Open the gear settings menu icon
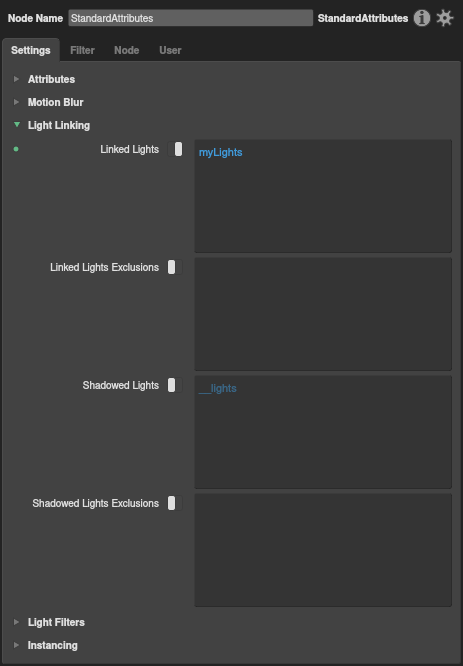The width and height of the screenshot is (463, 666). (445, 18)
